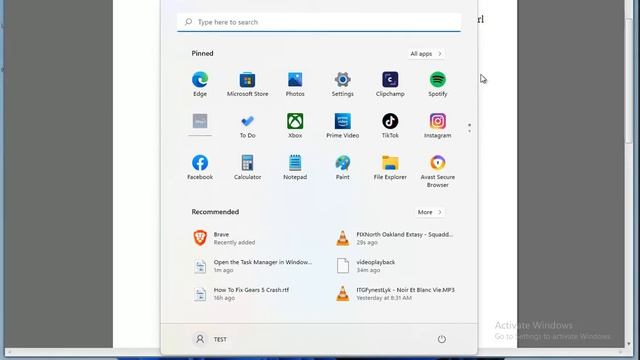Open the To Do app
The width and height of the screenshot is (640, 360).
[x=247, y=126]
